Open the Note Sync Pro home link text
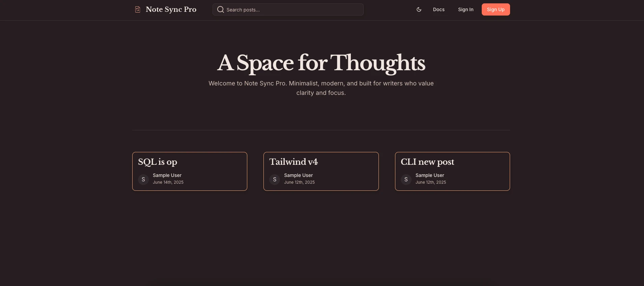Viewport: 644px width, 286px height. pyautogui.click(x=171, y=9)
